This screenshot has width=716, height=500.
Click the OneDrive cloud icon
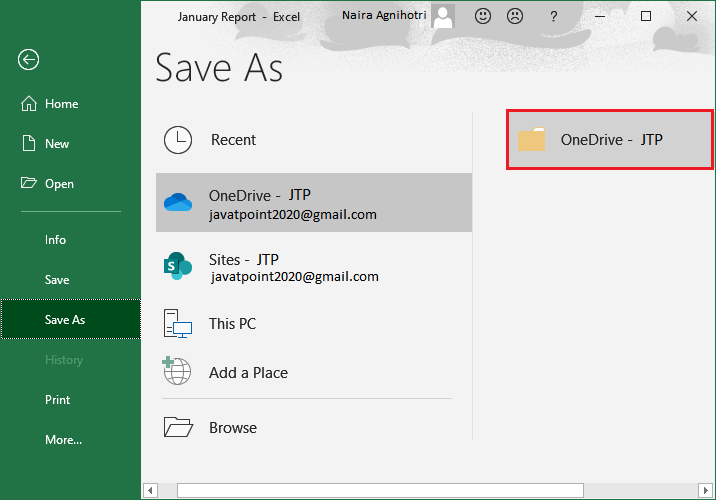[x=178, y=203]
